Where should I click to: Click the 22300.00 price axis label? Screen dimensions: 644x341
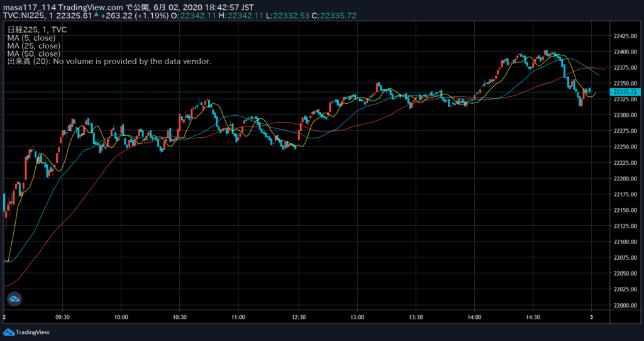pyautogui.click(x=625, y=115)
